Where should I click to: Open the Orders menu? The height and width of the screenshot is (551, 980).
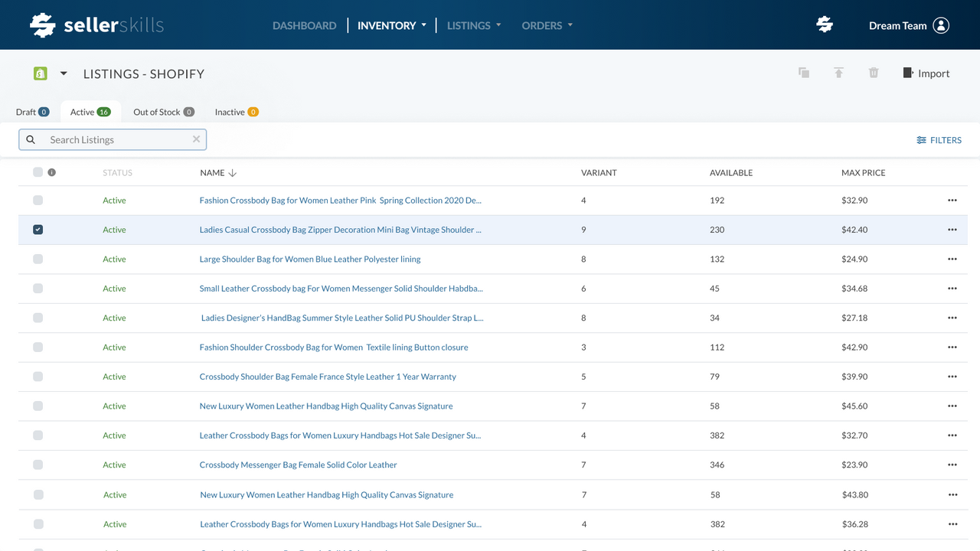point(546,25)
